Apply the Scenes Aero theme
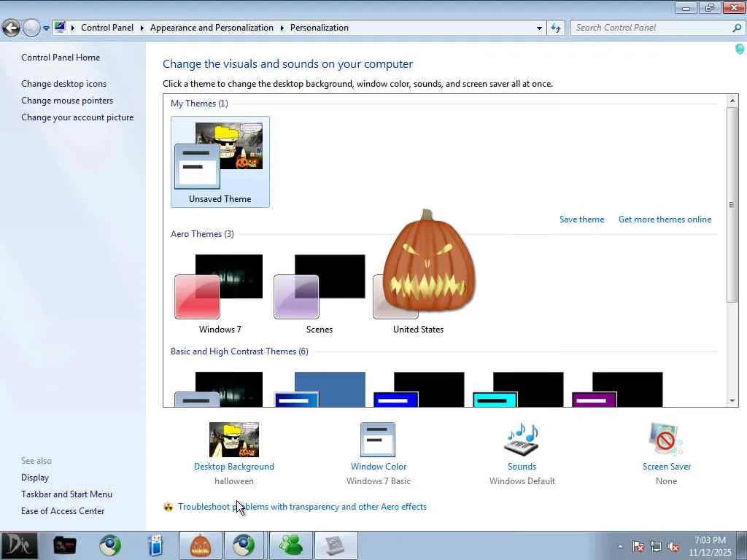The image size is (747, 560). click(320, 294)
